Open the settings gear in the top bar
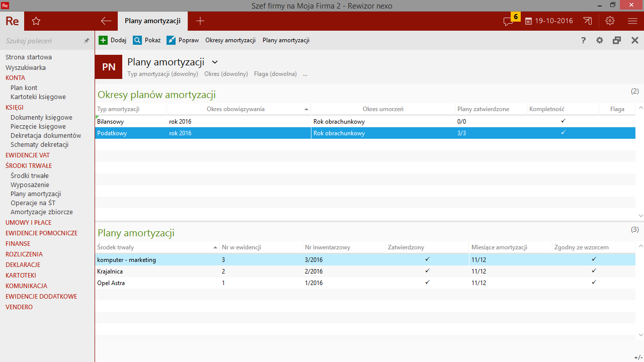This screenshot has height=362, width=644. [x=610, y=21]
